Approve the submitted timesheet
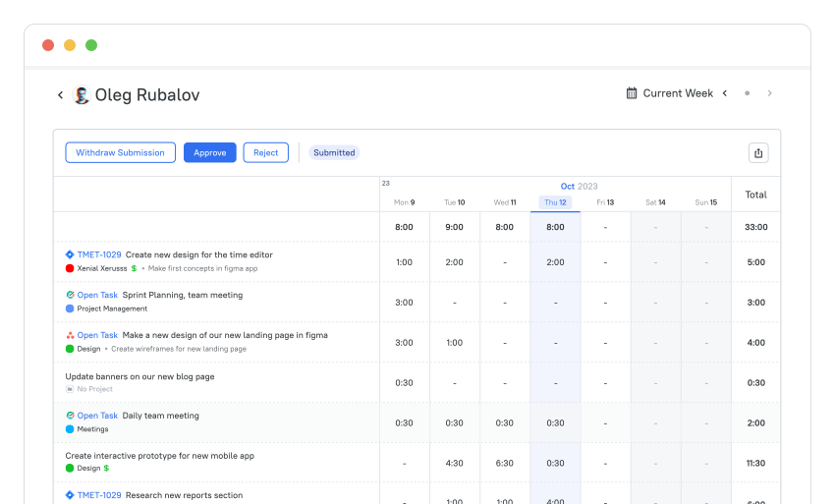Screen dimensions: 835x504 click(210, 152)
